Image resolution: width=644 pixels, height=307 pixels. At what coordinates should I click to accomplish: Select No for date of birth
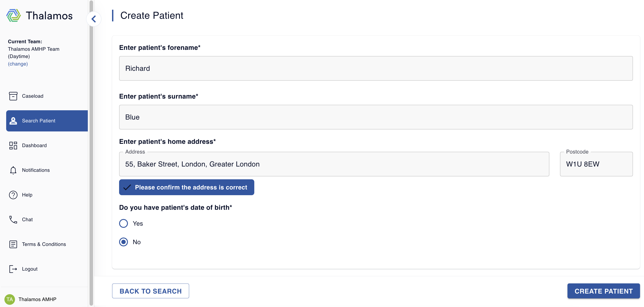[124, 242]
